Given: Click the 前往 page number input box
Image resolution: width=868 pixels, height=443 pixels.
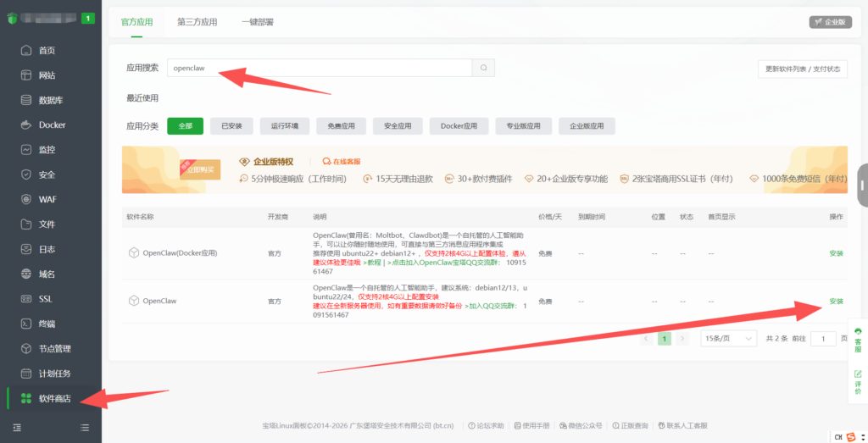Looking at the screenshot, I should (x=823, y=339).
